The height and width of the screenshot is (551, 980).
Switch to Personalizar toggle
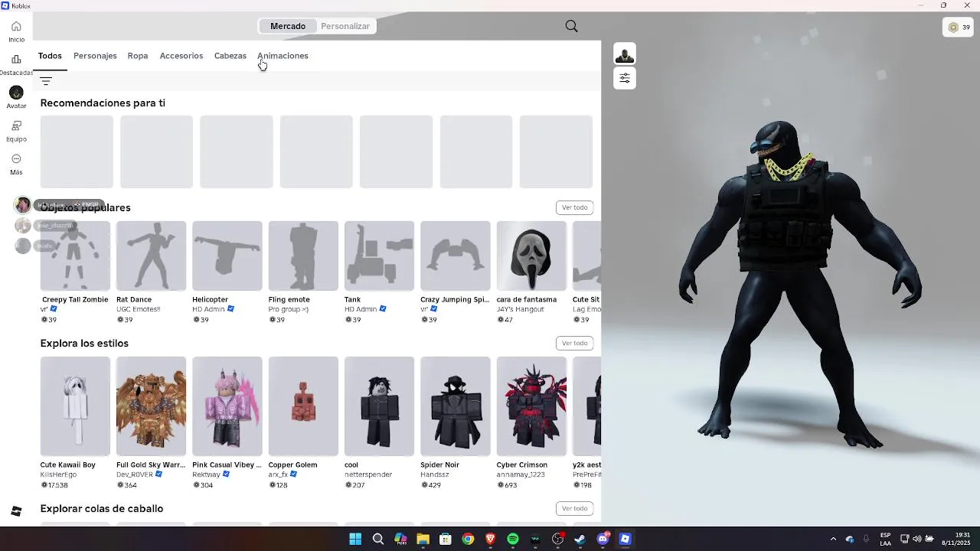(345, 26)
